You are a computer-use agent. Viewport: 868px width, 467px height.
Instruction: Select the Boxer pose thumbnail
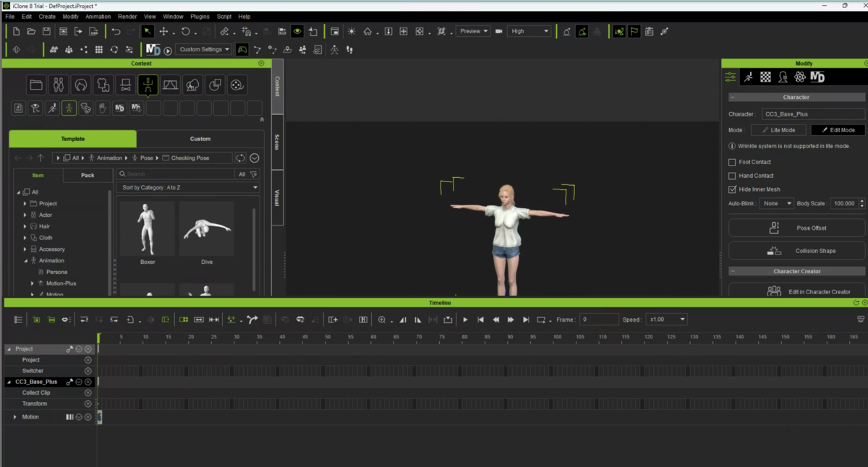(147, 230)
